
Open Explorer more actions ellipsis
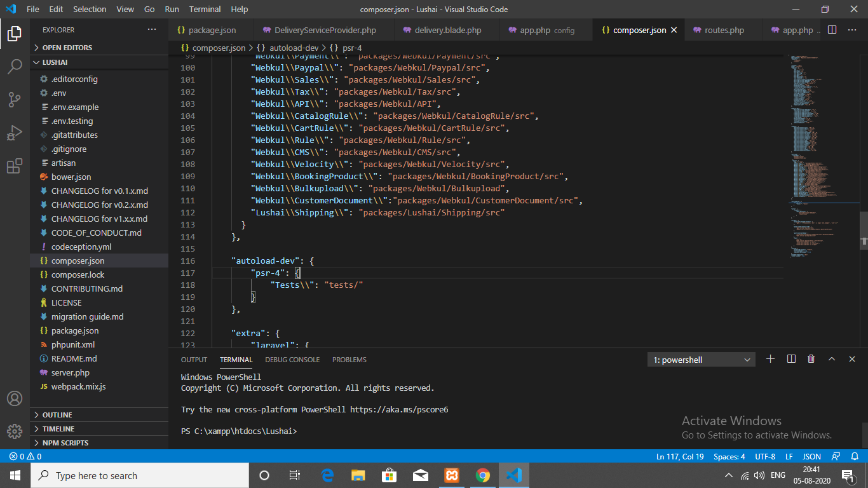(152, 30)
